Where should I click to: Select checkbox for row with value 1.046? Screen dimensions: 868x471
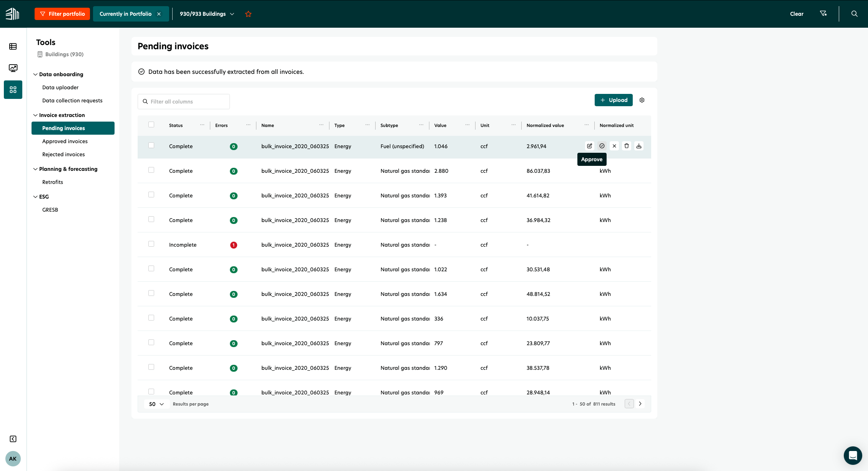coord(151,145)
